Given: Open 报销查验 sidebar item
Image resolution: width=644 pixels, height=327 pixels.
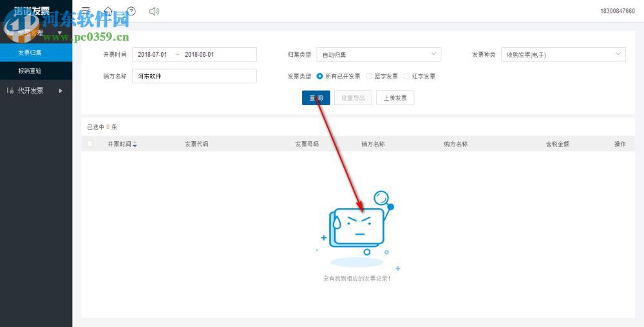Looking at the screenshot, I should (x=36, y=71).
